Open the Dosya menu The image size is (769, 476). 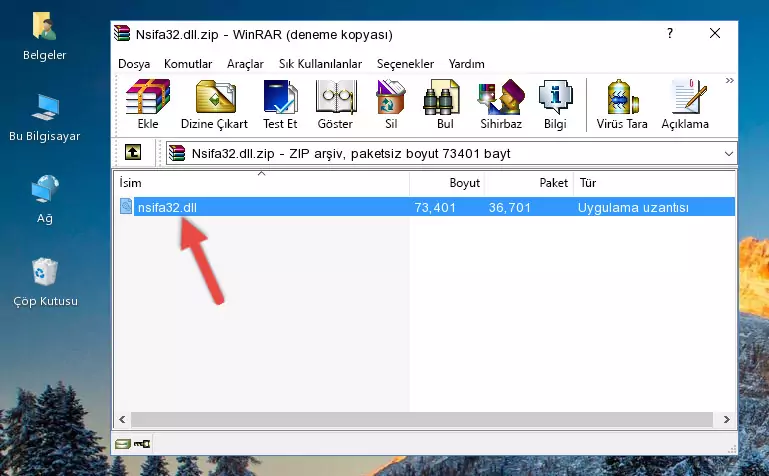pyautogui.click(x=134, y=64)
